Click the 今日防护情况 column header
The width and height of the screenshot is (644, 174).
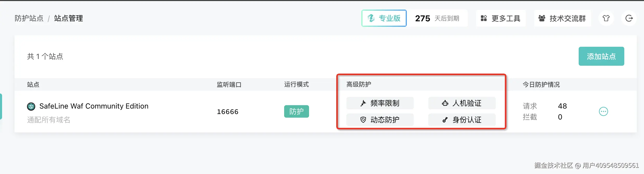(541, 84)
